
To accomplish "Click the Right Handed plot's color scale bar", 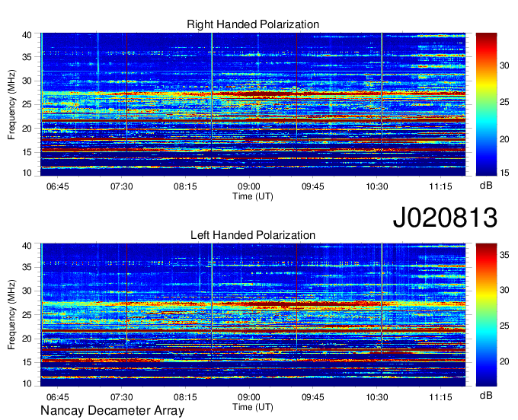I will (x=486, y=104).
